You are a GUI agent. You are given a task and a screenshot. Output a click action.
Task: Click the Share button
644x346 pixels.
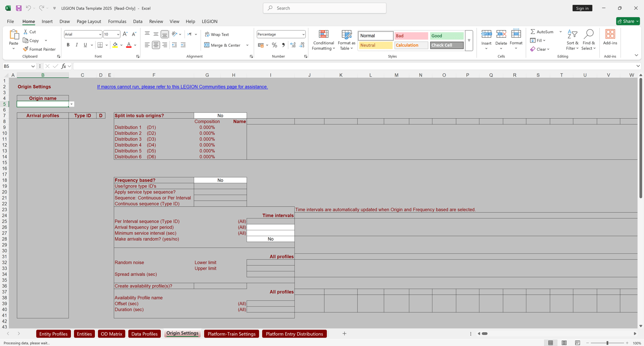tap(628, 21)
